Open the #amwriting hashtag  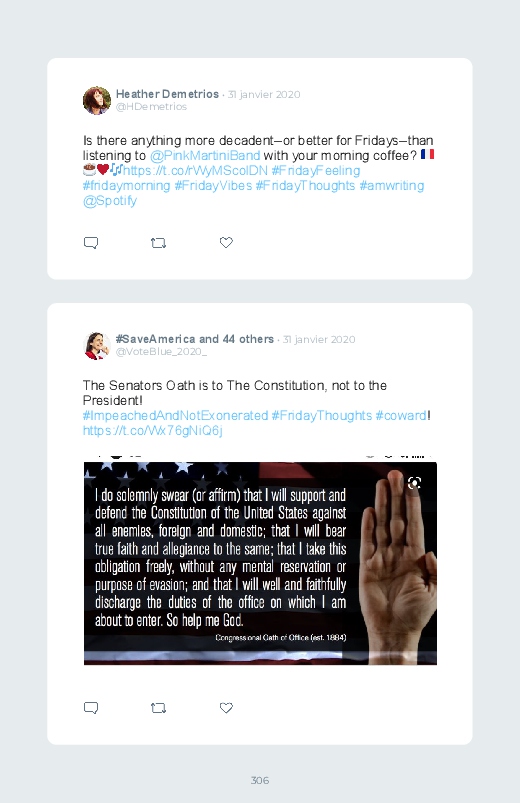click(x=392, y=185)
